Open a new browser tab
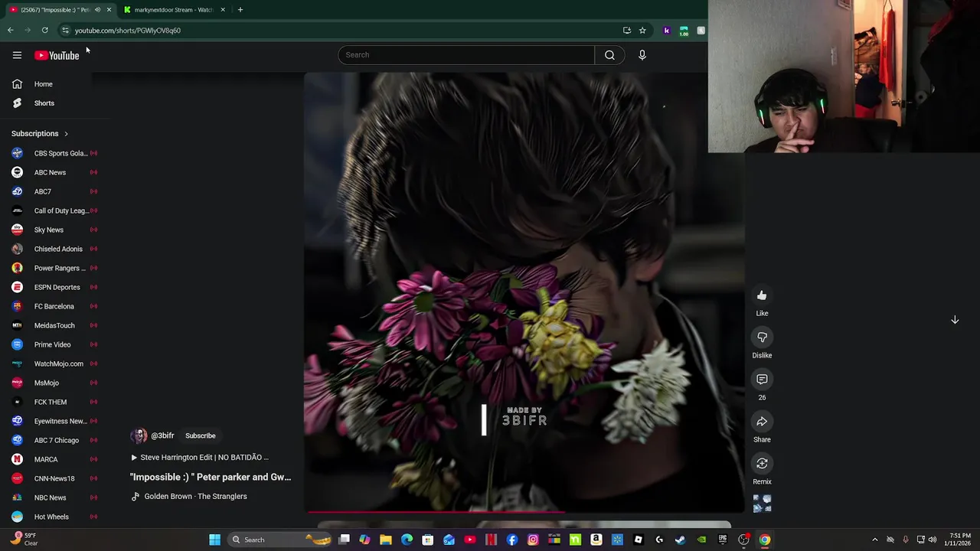980x551 pixels. [240, 10]
